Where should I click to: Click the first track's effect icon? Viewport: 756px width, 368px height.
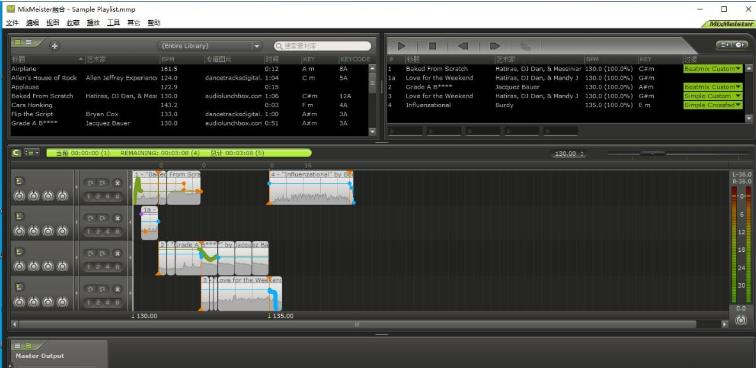point(18,181)
